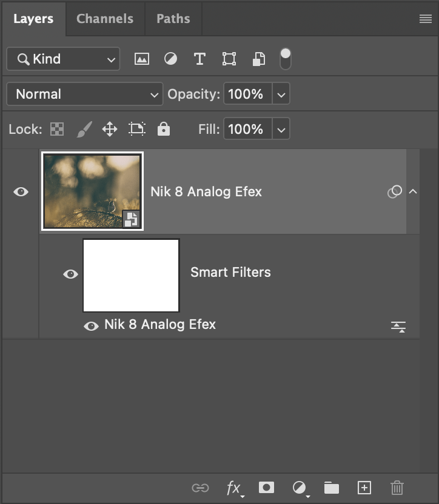Create a new layer with plus icon
Viewport: 439px width, 504px height.
[x=364, y=488]
